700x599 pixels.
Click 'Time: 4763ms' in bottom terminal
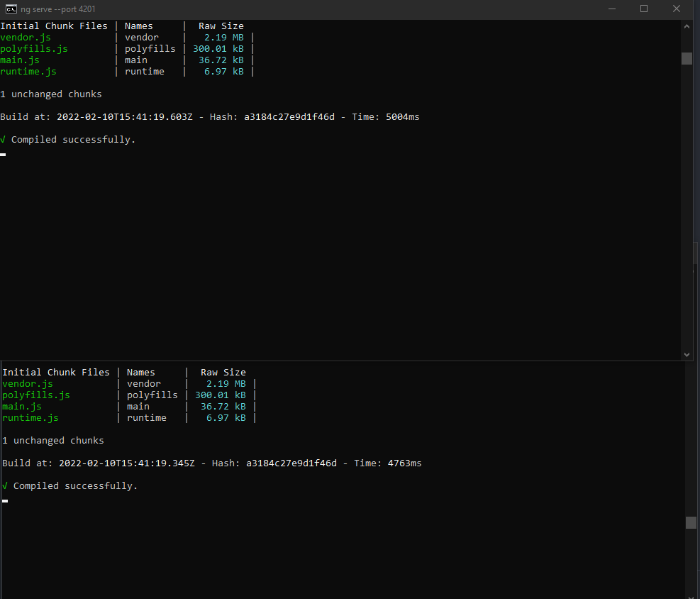388,463
